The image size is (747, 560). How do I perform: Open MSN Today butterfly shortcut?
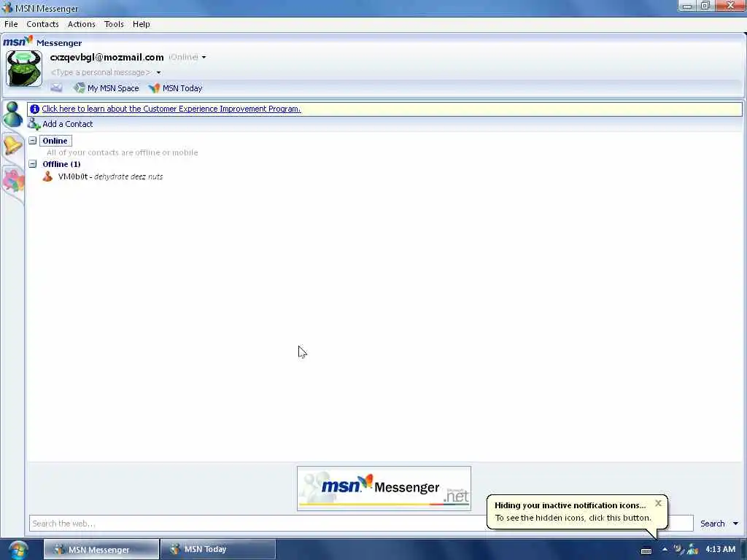(x=175, y=88)
